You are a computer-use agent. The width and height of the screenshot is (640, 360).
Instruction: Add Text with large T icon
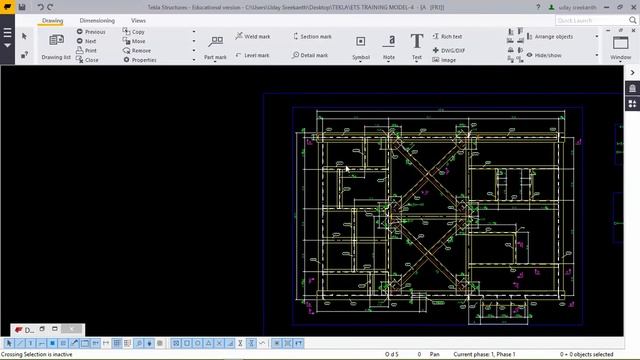(x=417, y=47)
